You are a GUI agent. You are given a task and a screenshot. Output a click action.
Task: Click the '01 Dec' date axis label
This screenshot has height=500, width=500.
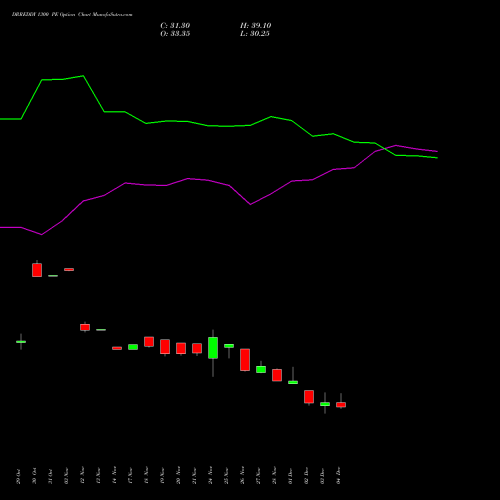(x=290, y=476)
